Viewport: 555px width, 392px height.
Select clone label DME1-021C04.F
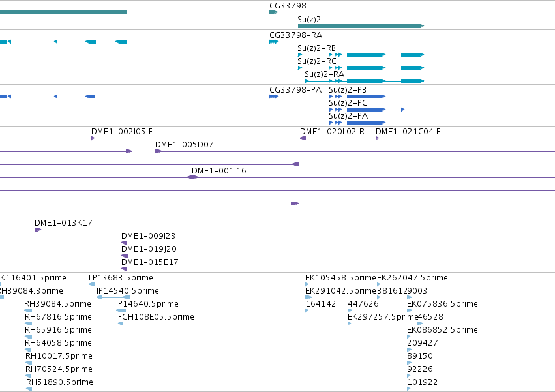[x=408, y=132]
